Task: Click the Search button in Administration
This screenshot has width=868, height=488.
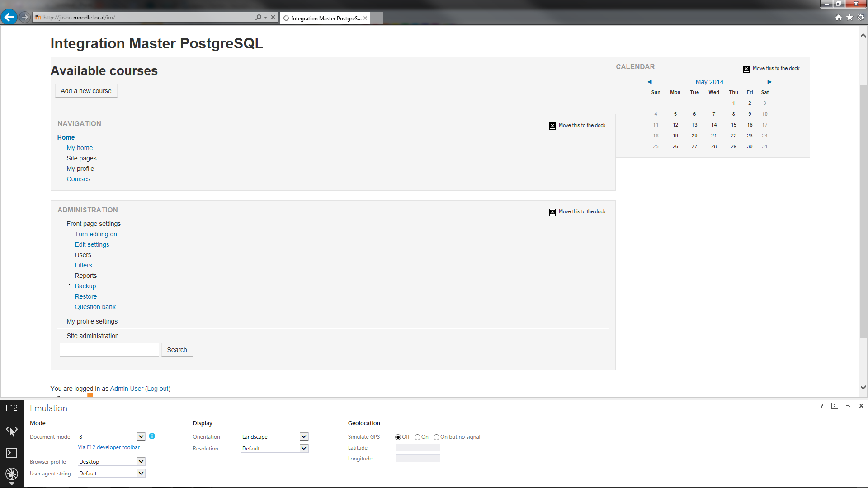Action: [177, 350]
